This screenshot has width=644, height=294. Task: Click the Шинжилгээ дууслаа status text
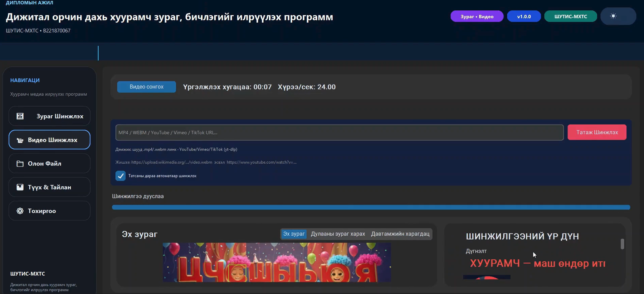[138, 196]
